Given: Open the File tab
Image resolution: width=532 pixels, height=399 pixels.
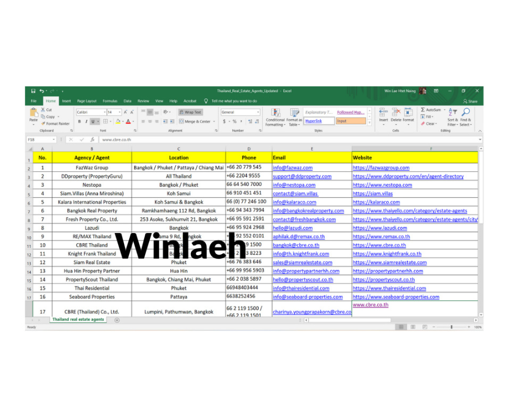Looking at the screenshot, I should 34,101.
